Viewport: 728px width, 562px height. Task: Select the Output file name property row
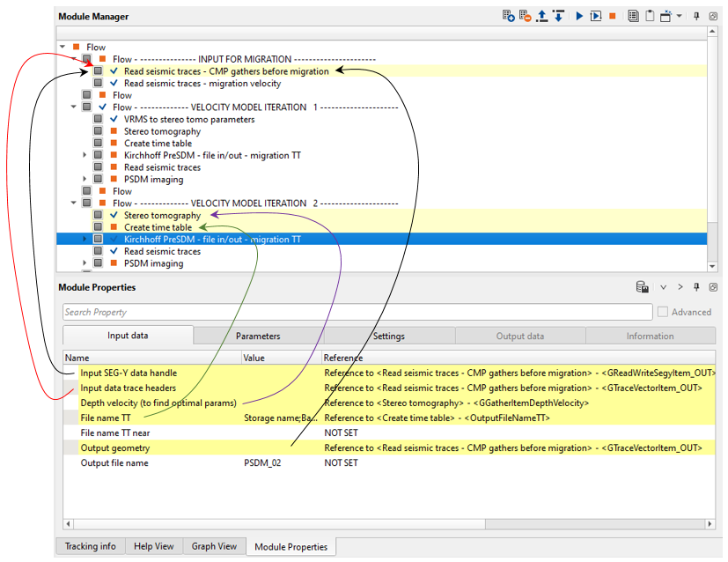click(114, 462)
